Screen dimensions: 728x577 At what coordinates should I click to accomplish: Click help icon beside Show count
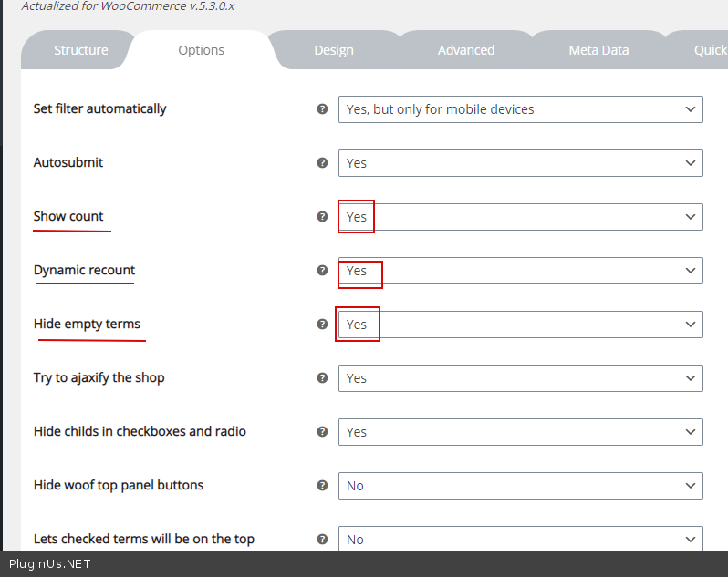pyautogui.click(x=322, y=216)
